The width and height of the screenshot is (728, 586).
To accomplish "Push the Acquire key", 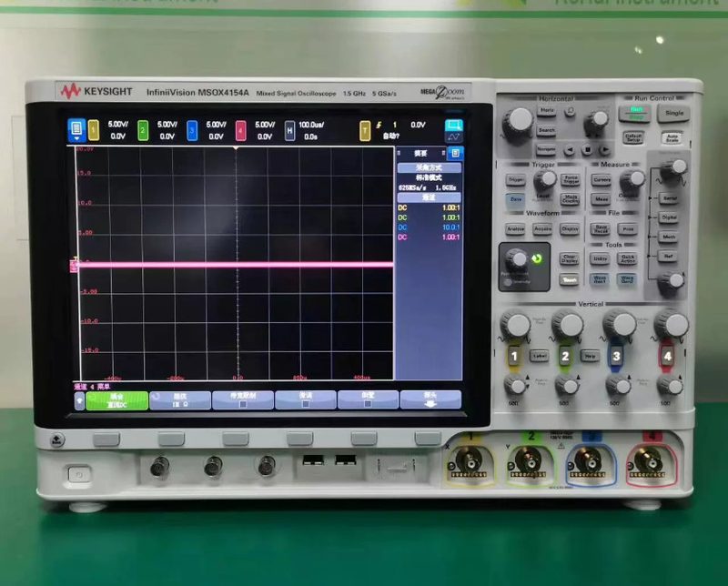I will click(542, 229).
